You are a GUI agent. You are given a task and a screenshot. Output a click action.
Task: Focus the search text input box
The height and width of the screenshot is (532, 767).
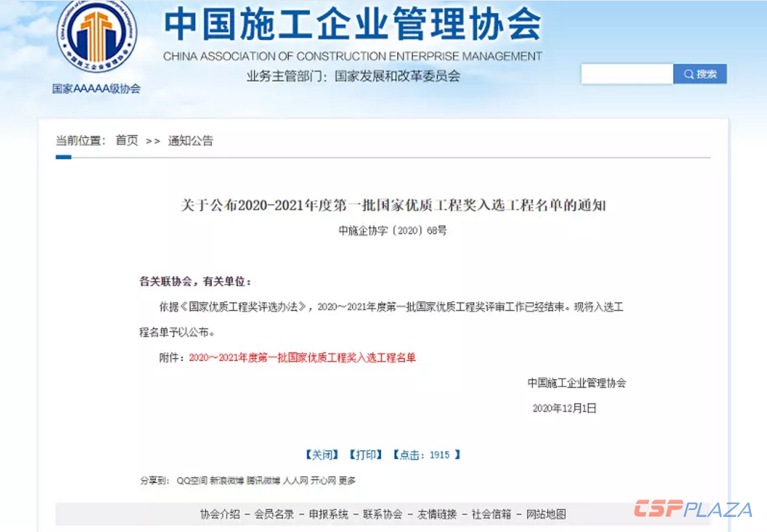(626, 74)
